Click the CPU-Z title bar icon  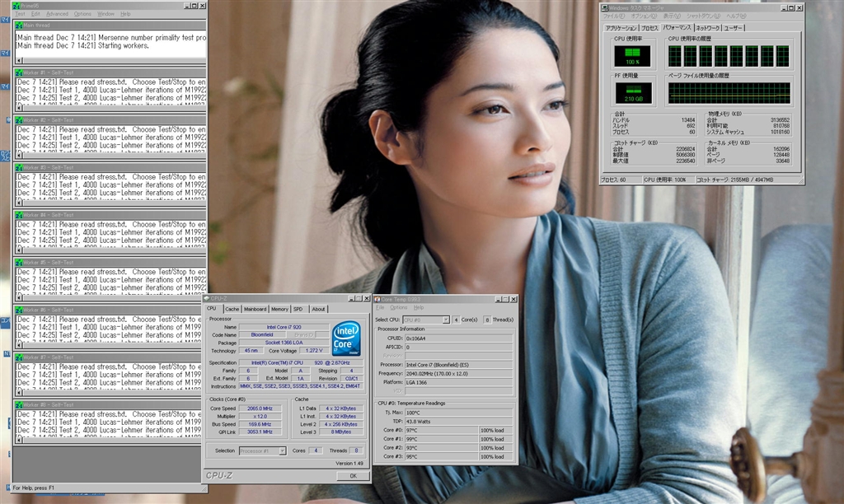[208, 299]
